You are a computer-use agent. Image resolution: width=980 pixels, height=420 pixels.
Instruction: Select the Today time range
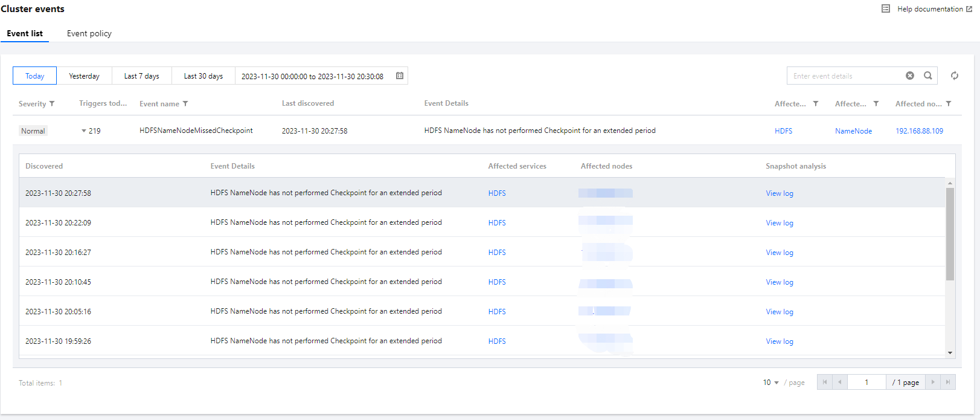coord(34,76)
